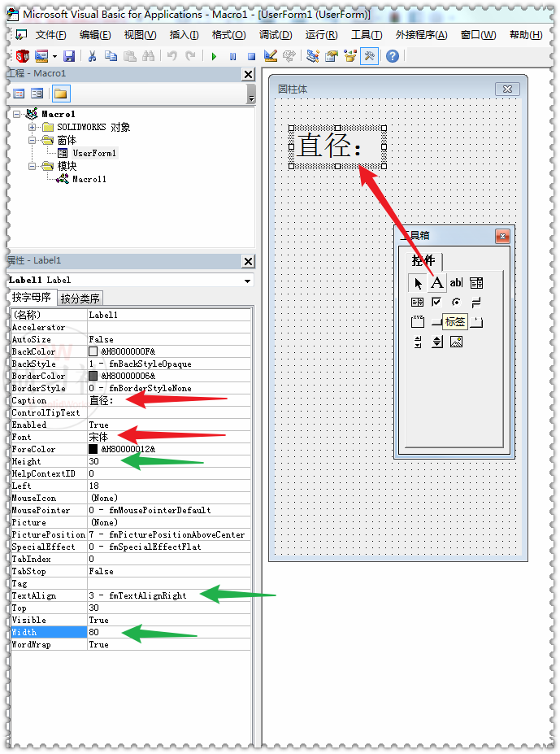Click the ForeColor black color swatch

[x=93, y=449]
